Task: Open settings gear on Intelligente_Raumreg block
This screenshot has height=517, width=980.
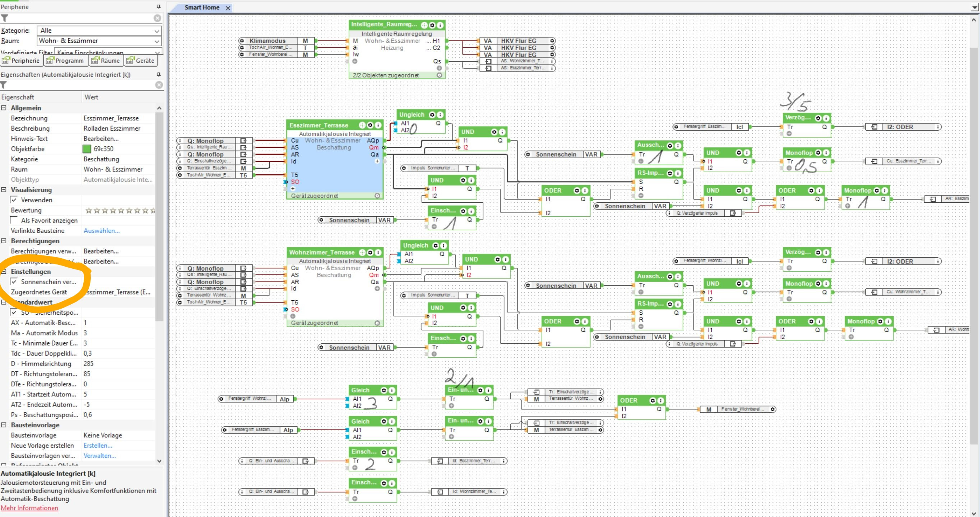Action: (432, 25)
